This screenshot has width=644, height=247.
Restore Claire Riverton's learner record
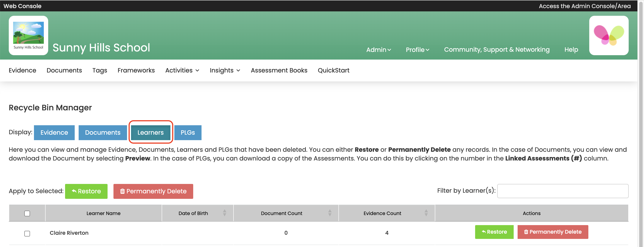pyautogui.click(x=494, y=232)
